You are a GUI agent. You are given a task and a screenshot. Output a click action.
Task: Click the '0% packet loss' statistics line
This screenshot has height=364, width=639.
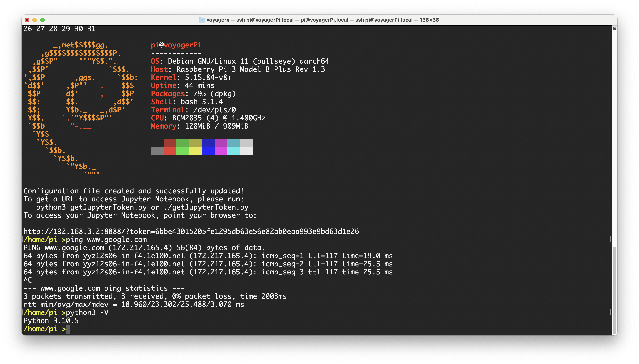click(x=155, y=296)
